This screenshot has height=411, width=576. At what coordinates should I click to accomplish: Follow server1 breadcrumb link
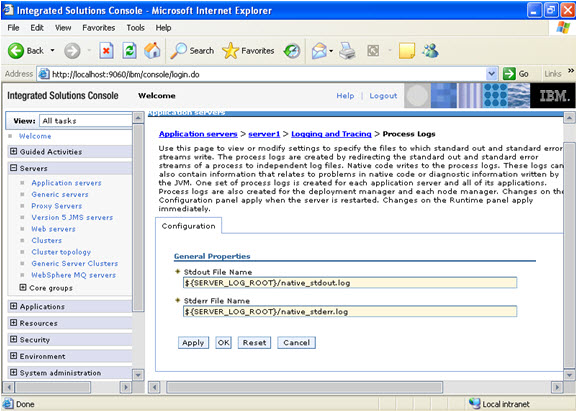click(x=264, y=134)
